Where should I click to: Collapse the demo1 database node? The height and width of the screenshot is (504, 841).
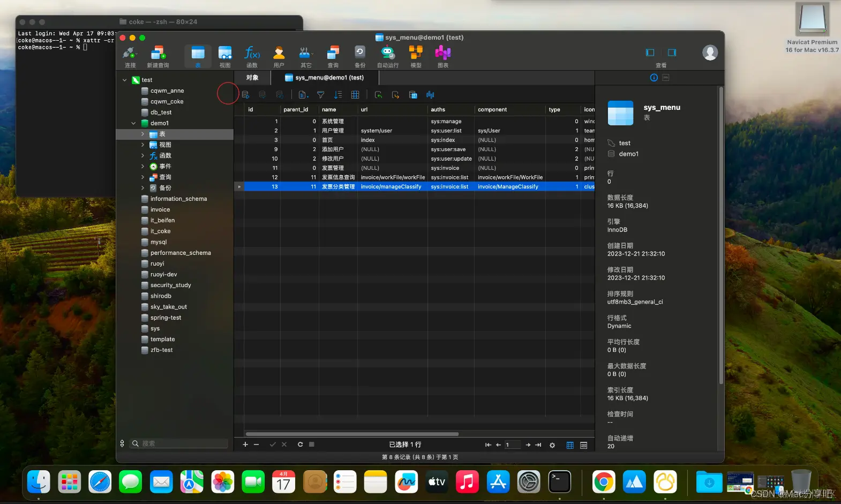coord(133,123)
